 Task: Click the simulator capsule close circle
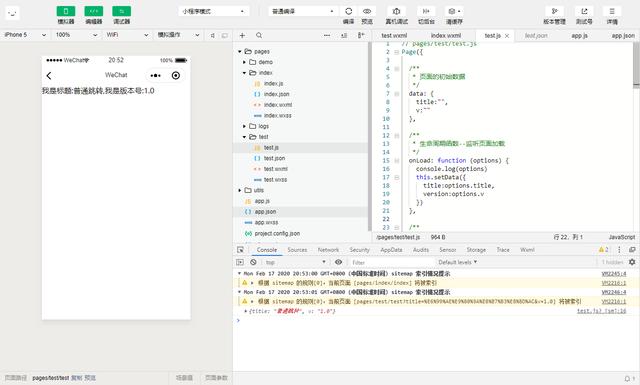click(176, 76)
